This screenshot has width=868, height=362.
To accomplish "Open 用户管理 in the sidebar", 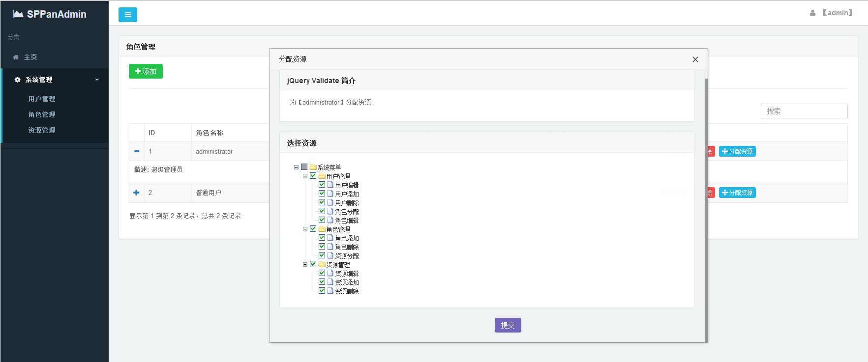I will tap(42, 99).
